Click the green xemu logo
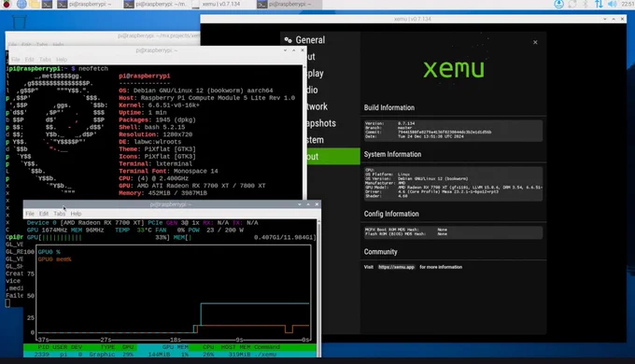635x364 pixels. pos(454,69)
